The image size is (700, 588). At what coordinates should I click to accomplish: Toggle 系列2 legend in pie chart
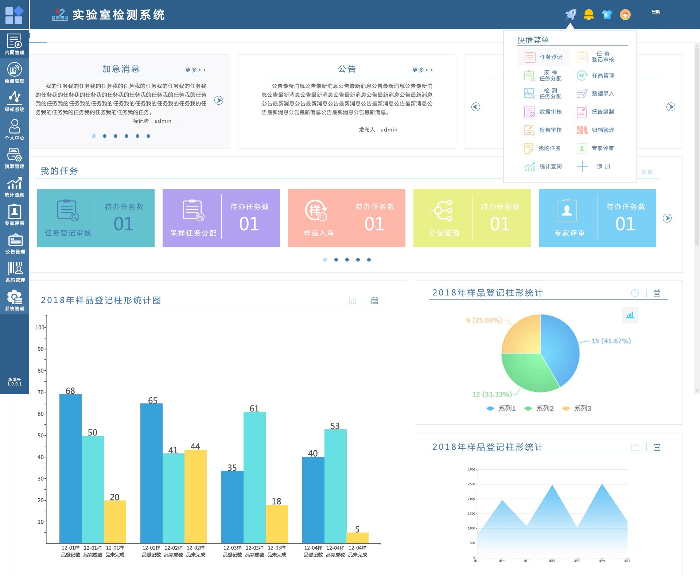point(539,409)
